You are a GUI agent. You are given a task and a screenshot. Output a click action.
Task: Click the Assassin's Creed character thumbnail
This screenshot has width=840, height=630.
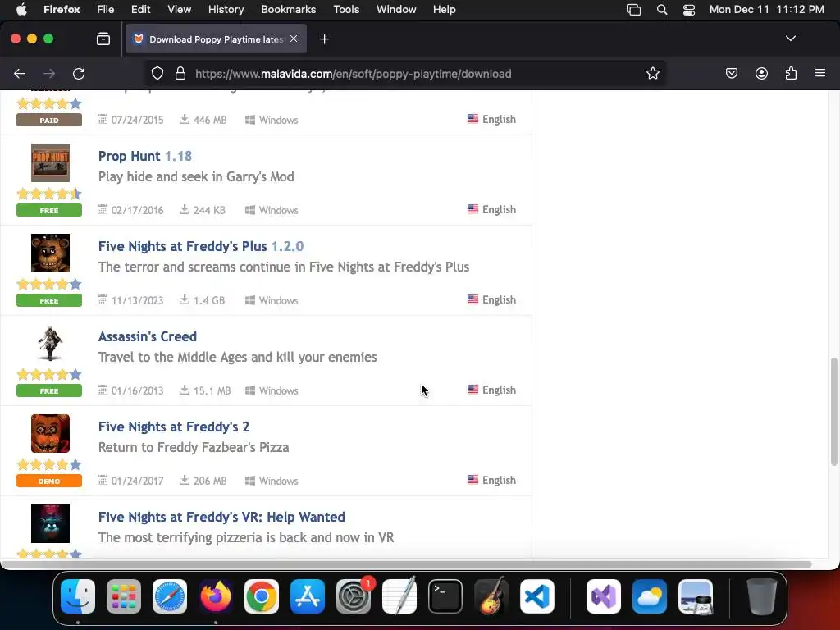coord(50,344)
